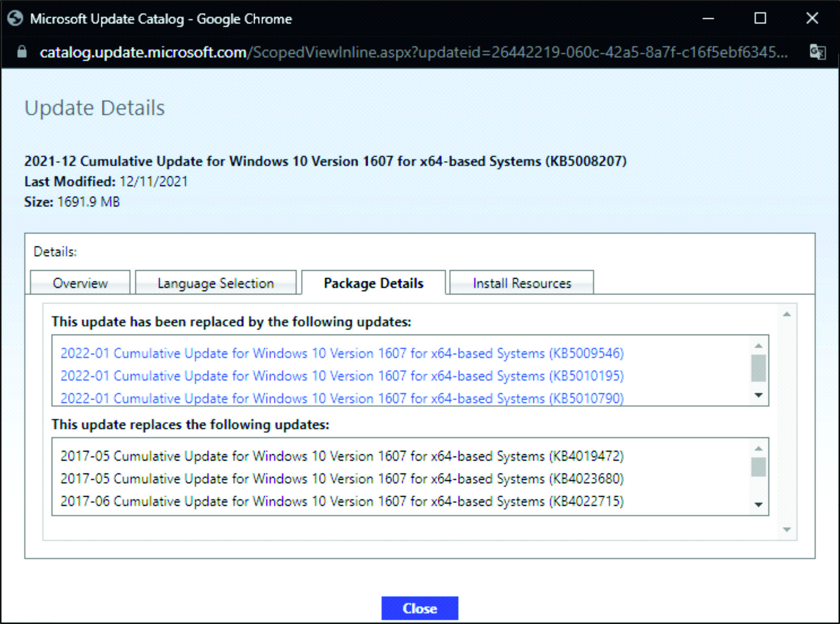Select the KB4023680 replaced update row

(x=342, y=479)
